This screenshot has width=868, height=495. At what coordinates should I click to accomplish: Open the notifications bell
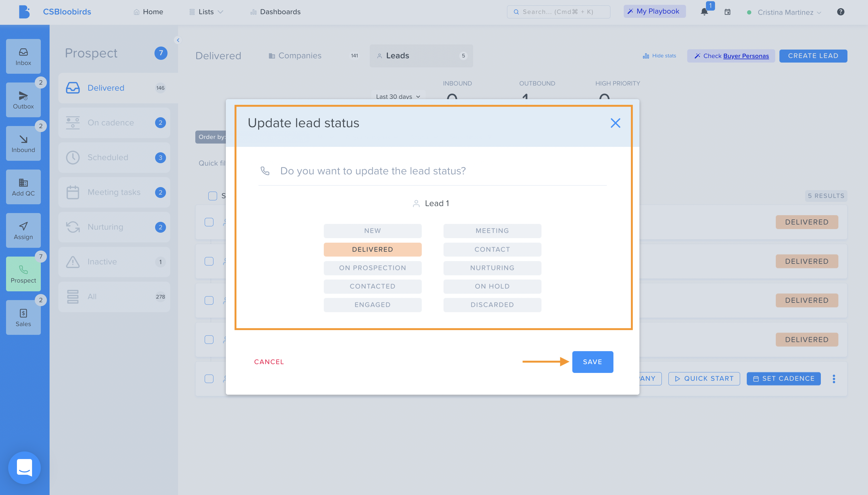coord(704,12)
